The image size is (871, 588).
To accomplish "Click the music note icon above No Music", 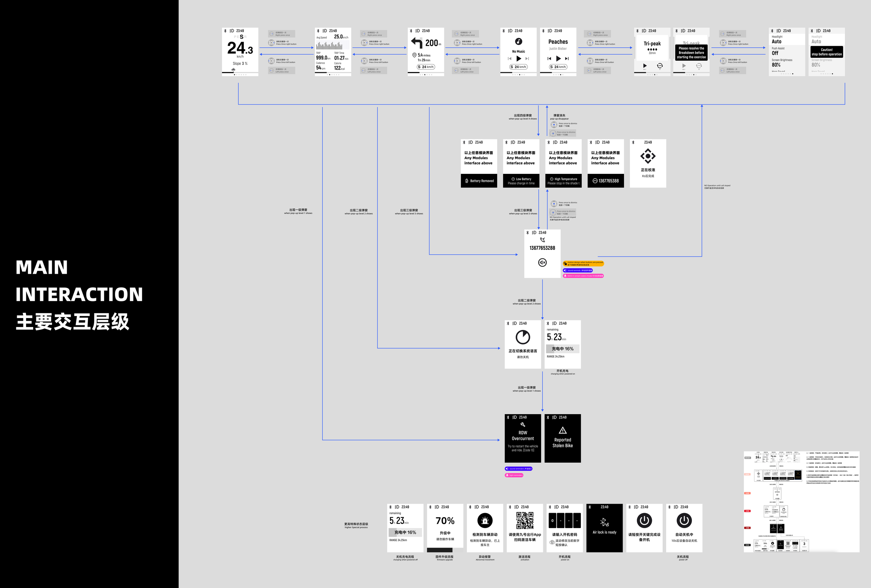I will [518, 41].
